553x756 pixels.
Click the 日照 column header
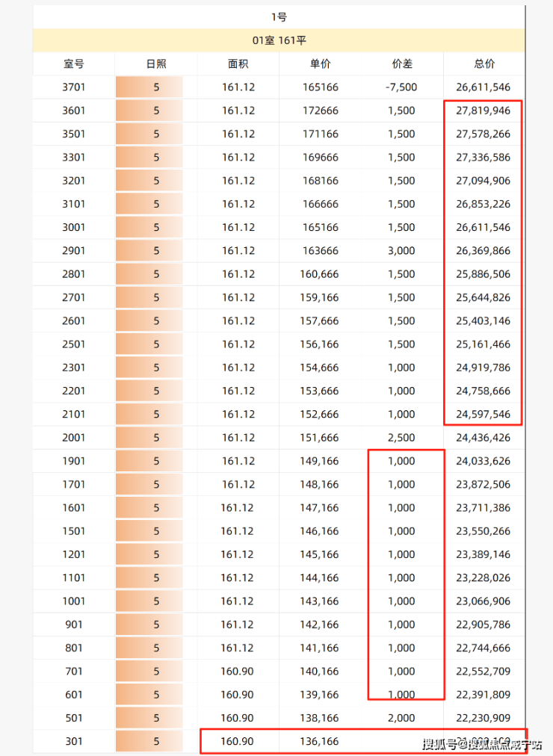156,64
